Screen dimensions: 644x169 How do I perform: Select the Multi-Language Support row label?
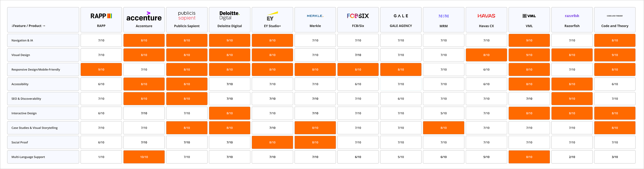(x=43, y=157)
